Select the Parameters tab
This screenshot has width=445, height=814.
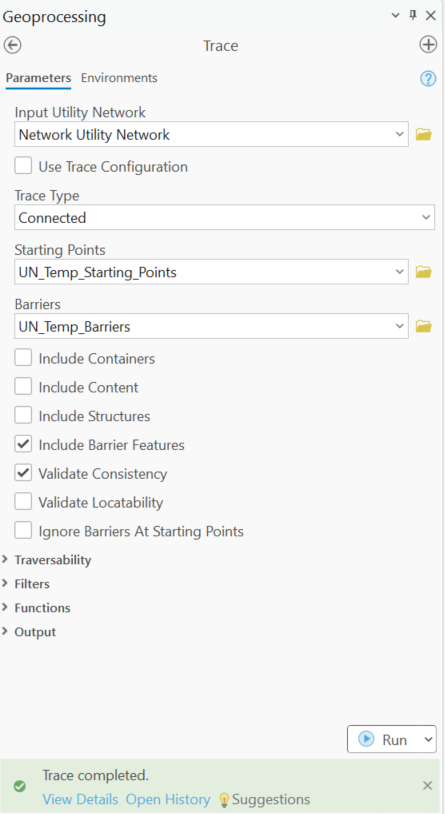[38, 78]
